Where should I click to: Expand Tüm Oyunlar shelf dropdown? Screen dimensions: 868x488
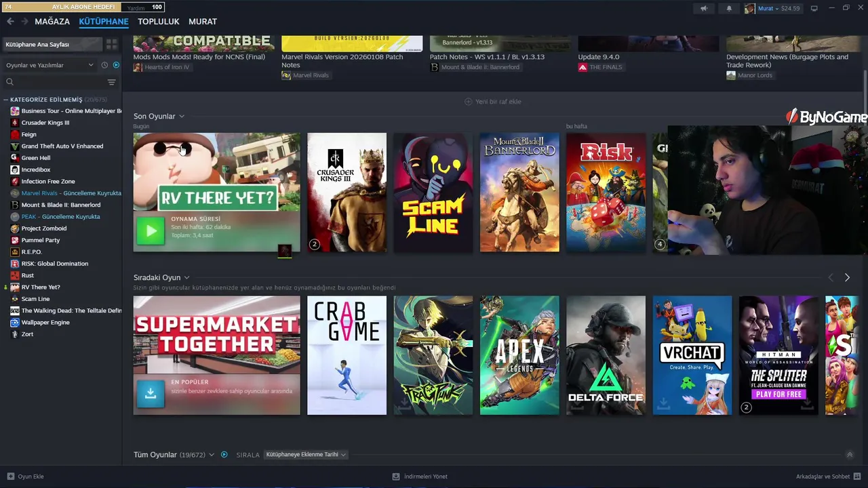(x=212, y=455)
